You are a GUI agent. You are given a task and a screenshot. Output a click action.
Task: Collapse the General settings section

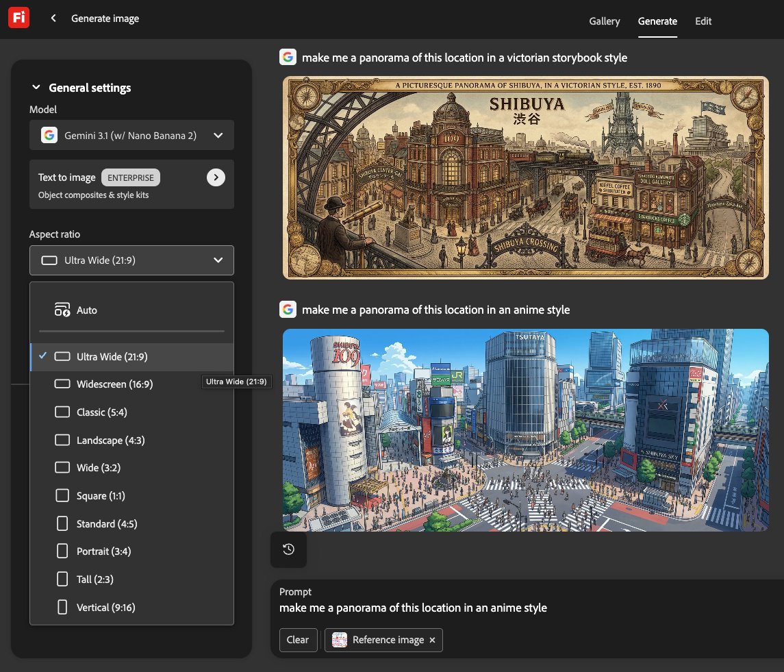(36, 88)
